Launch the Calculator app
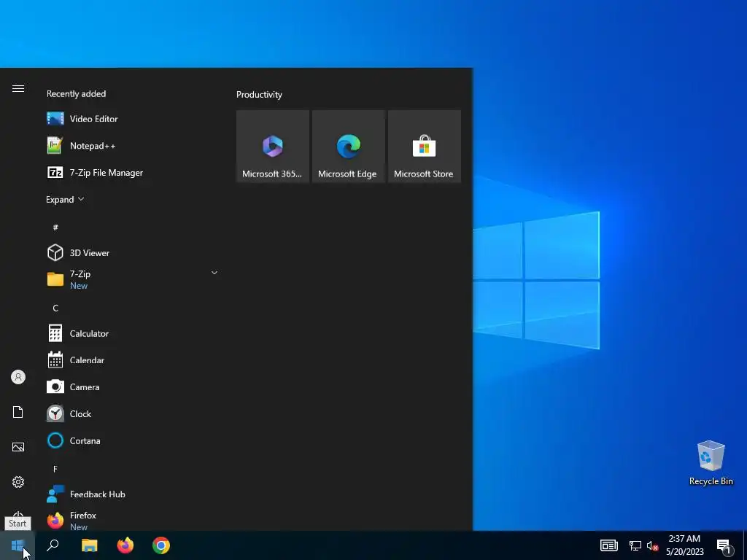This screenshot has width=747, height=560. pyautogui.click(x=131, y=333)
